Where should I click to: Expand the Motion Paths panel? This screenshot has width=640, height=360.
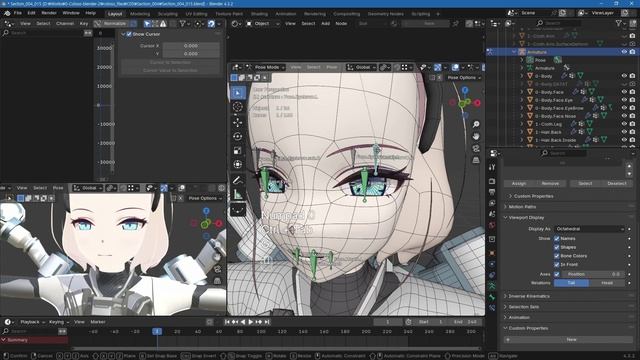coord(522,207)
